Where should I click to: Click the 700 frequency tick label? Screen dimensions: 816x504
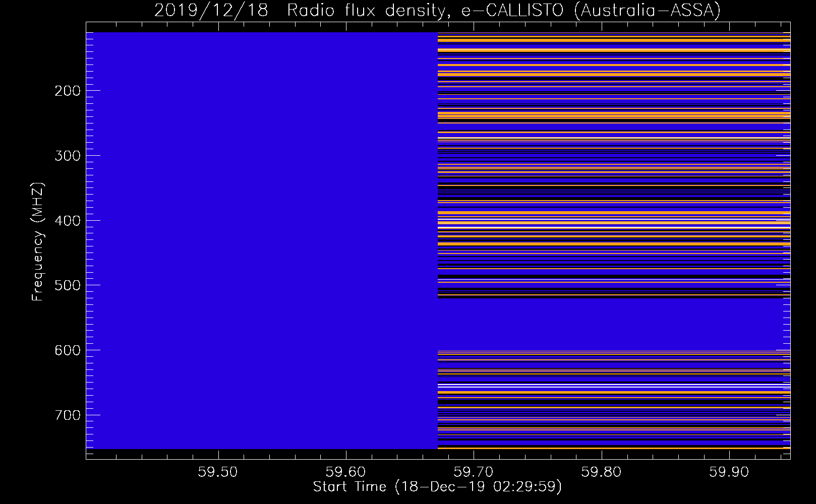(x=68, y=415)
